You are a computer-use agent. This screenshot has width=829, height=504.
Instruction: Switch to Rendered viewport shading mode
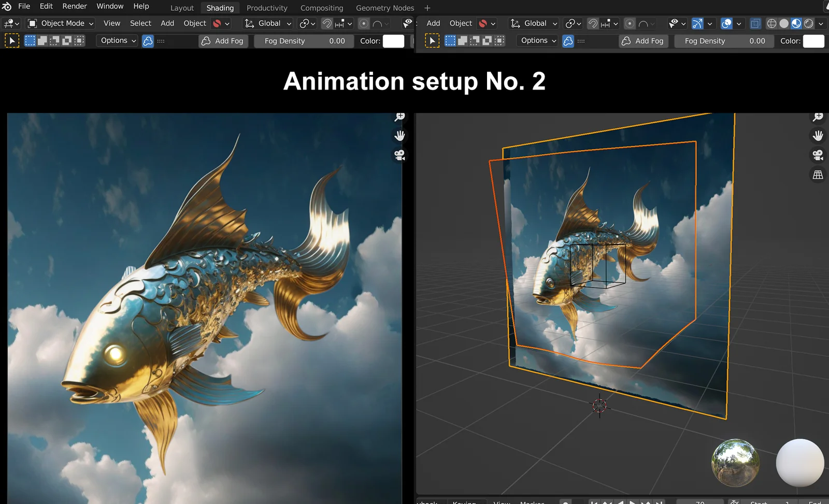[x=809, y=24]
